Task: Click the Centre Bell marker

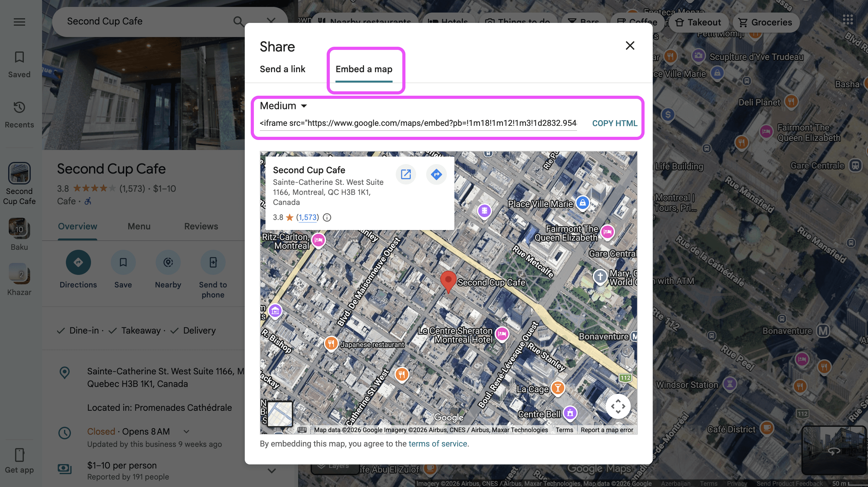Action: coord(570,413)
